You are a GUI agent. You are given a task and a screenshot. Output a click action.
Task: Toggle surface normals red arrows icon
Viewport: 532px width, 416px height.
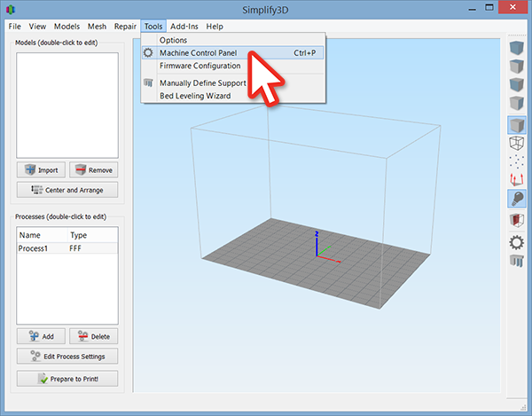[x=517, y=180]
